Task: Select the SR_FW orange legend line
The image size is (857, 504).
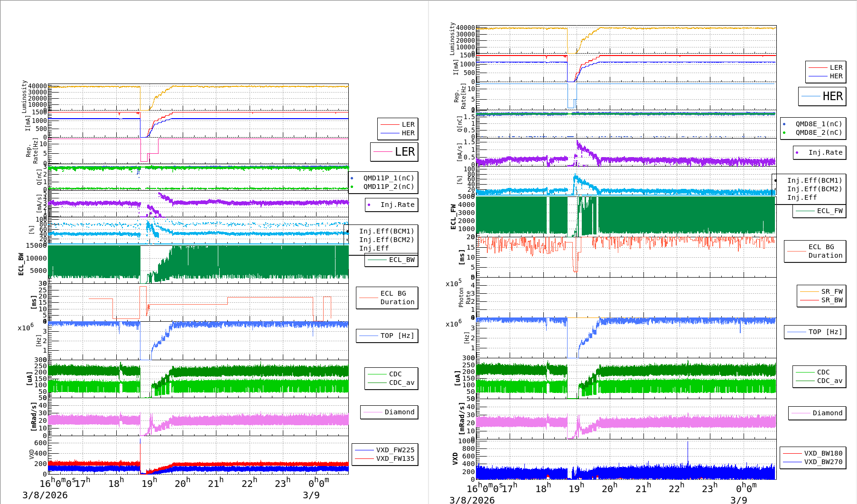Action: (809, 292)
